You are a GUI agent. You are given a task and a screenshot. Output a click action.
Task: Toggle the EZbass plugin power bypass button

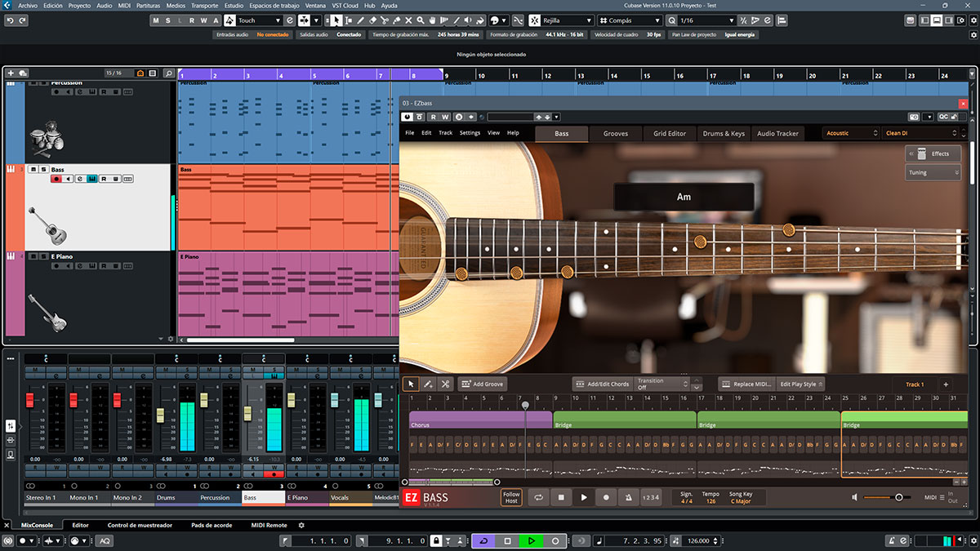tap(408, 117)
